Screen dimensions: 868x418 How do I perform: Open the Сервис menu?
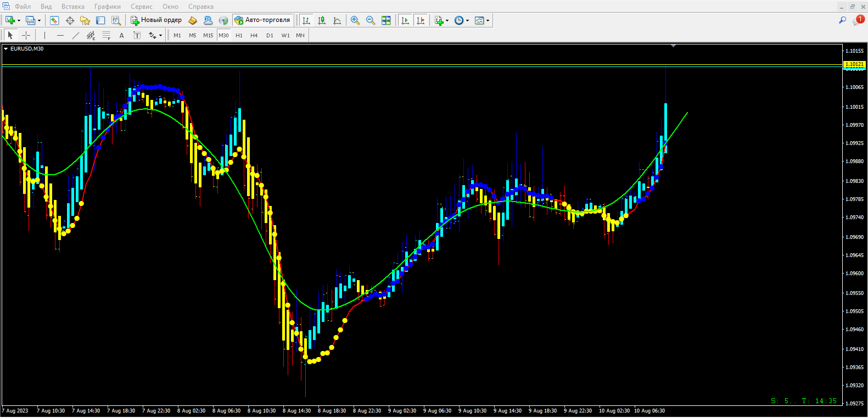(x=141, y=7)
